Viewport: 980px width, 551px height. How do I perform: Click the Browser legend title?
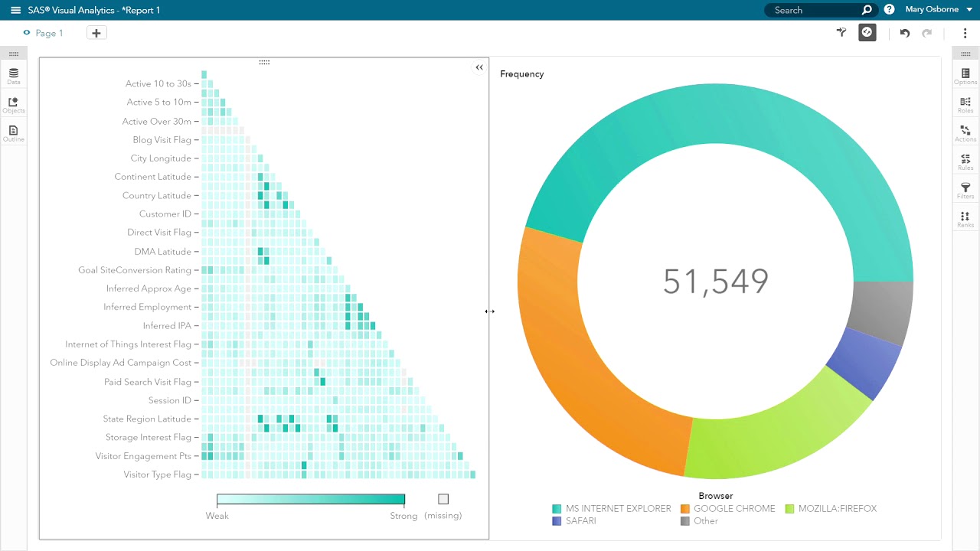tap(715, 496)
